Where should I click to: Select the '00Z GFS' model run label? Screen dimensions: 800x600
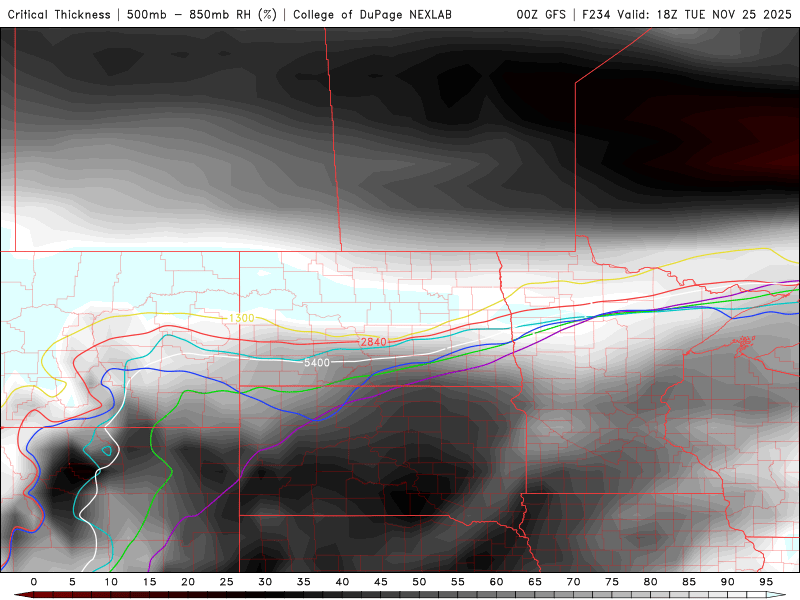(x=541, y=15)
